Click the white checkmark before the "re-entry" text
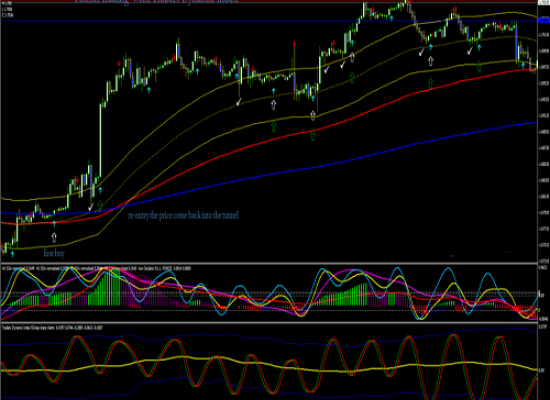The width and height of the screenshot is (550, 400). (90, 207)
